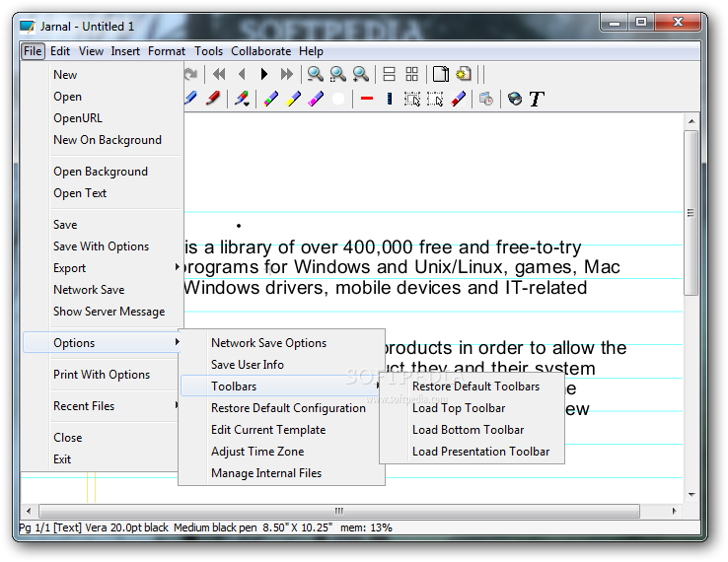Select Network Save Options
Screen dimensions: 728x562
(281, 343)
